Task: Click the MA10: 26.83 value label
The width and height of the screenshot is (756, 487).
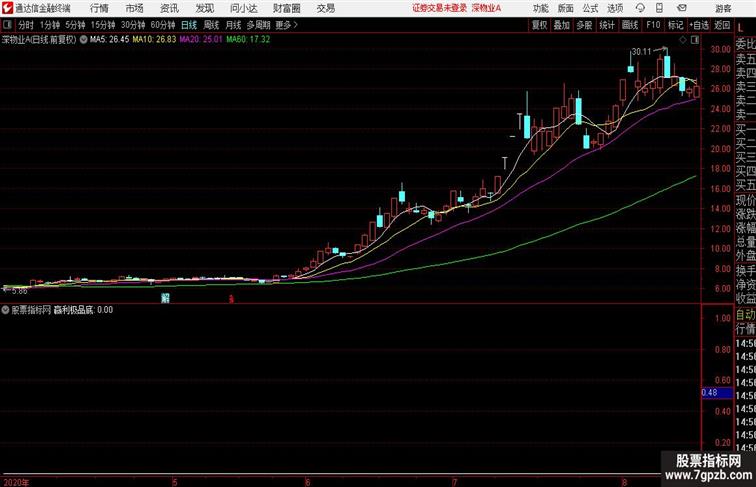Action: coord(154,40)
